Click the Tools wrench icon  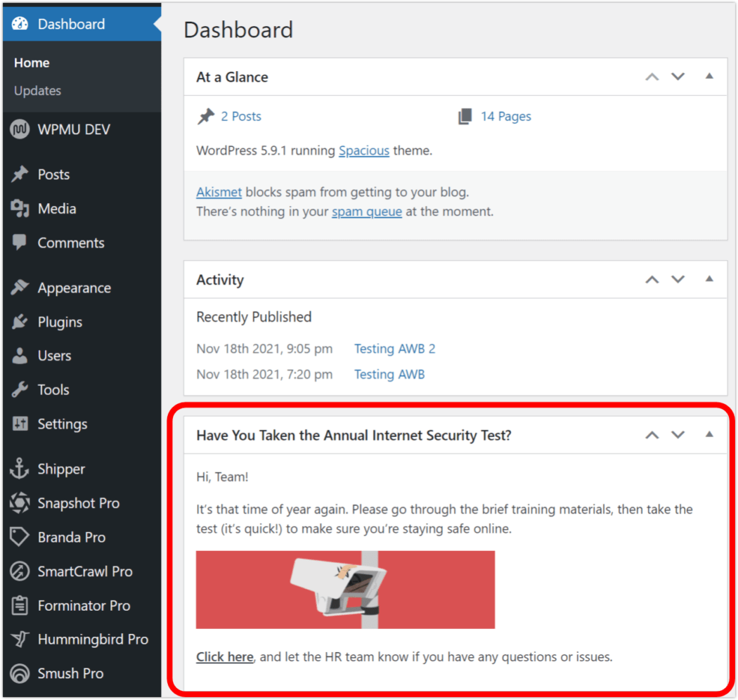tap(20, 389)
